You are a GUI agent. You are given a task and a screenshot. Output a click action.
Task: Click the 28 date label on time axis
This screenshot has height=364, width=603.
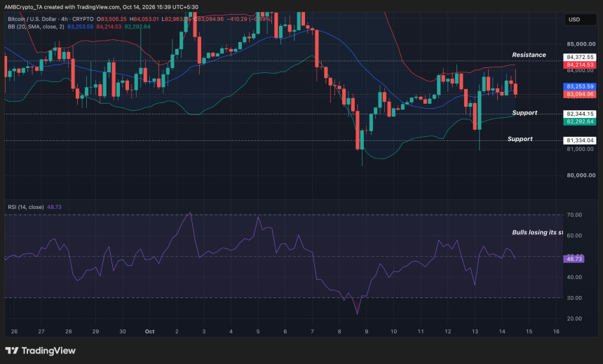pos(69,331)
